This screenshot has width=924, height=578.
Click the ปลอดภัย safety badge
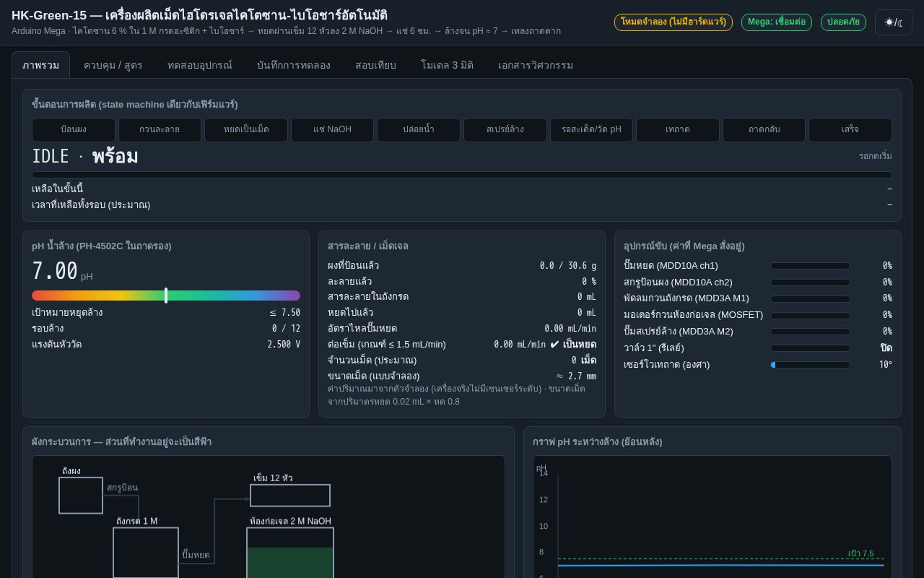tap(843, 22)
